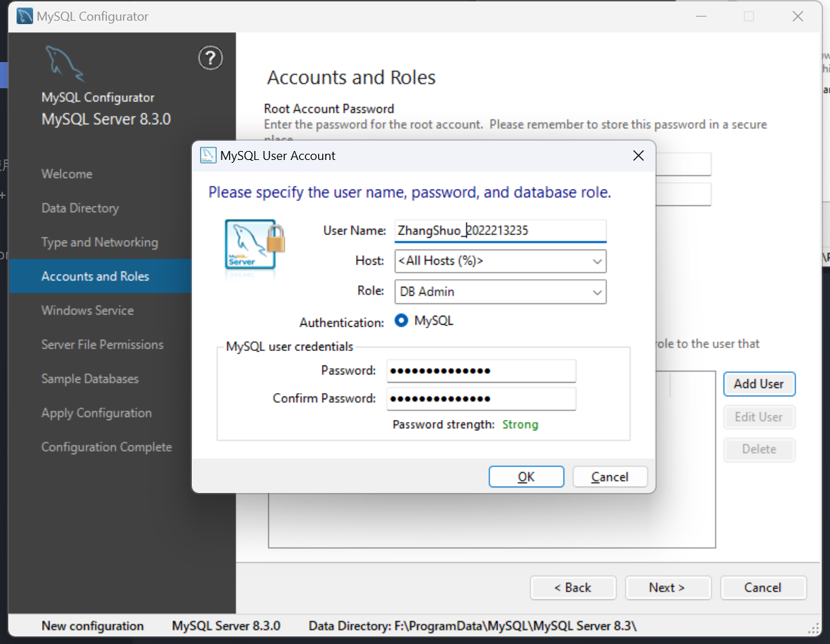Cancel the MySQL User Account dialog
830x644 pixels.
click(x=610, y=477)
